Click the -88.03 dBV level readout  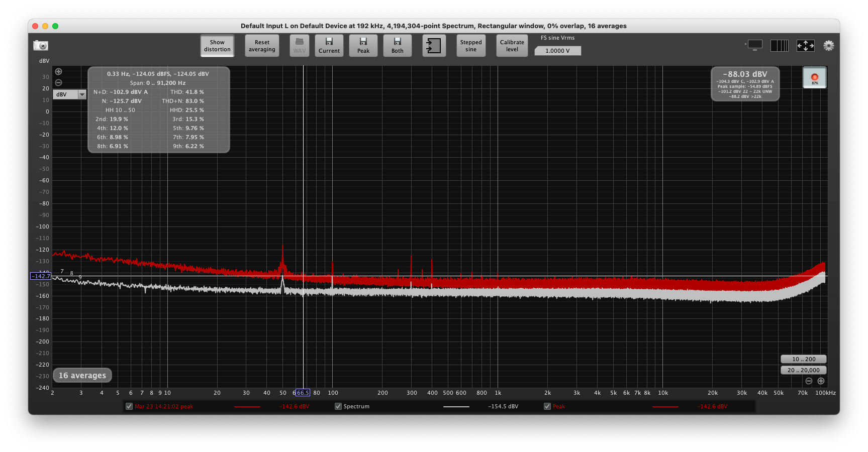(x=745, y=74)
